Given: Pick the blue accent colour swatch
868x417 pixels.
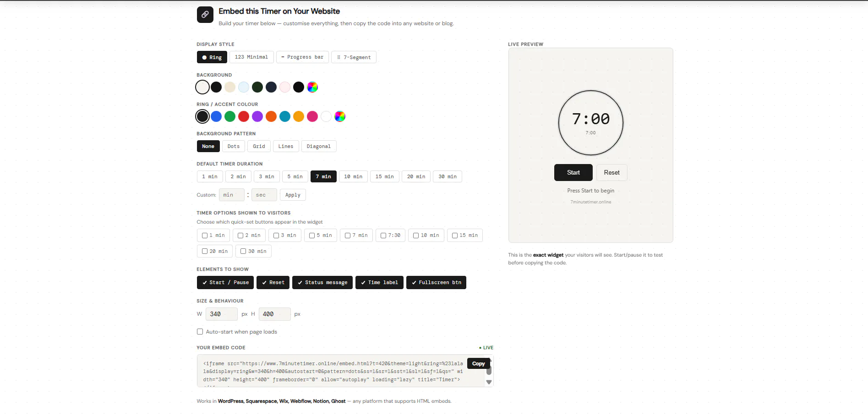Looking at the screenshot, I should pyautogui.click(x=216, y=116).
